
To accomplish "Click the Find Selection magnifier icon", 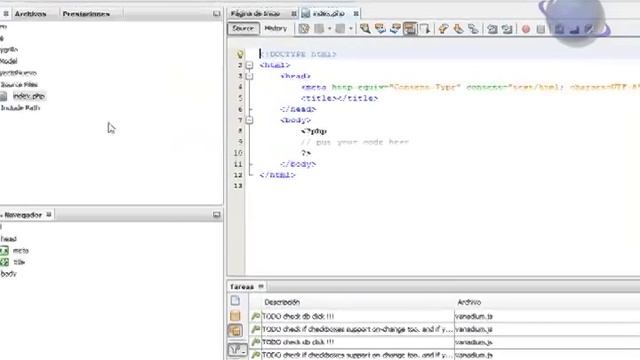I will (365, 29).
